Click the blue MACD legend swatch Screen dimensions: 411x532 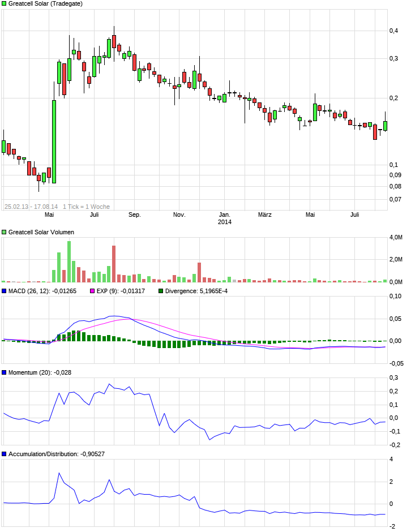tap(4, 291)
